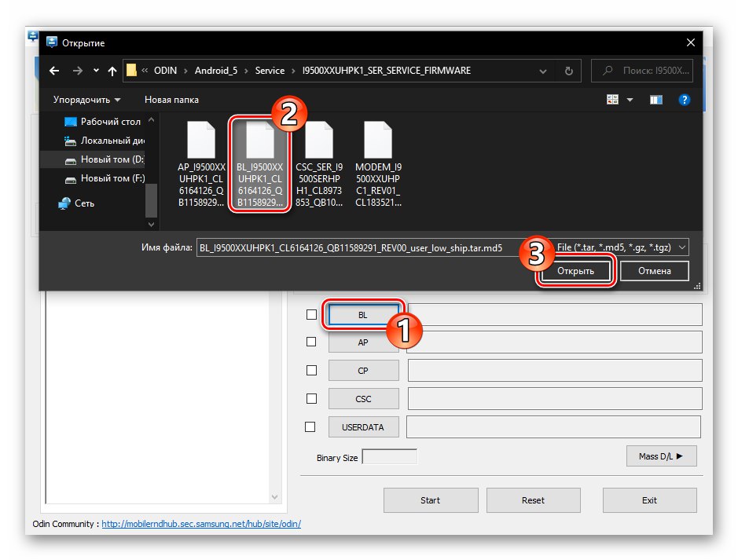The width and height of the screenshot is (738, 560).
Task: Click the AP button in Odin
Action: coord(363,342)
